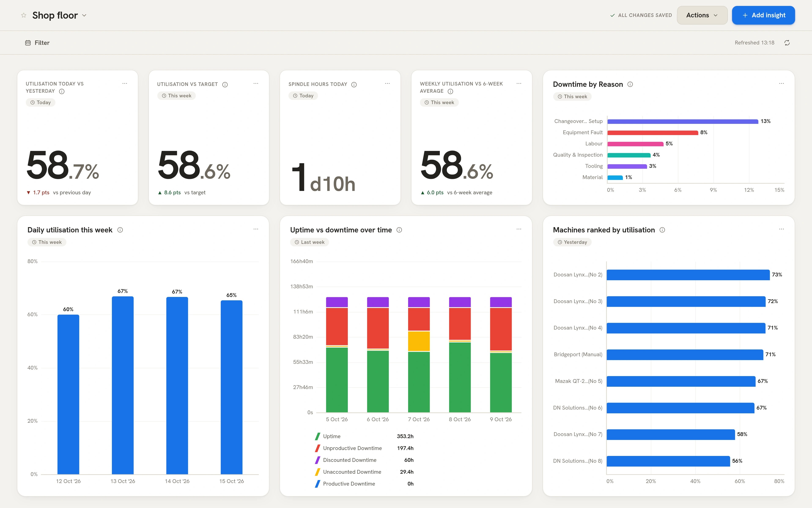The image size is (812, 508).
Task: Click the Last week date chip
Action: pyautogui.click(x=309, y=242)
